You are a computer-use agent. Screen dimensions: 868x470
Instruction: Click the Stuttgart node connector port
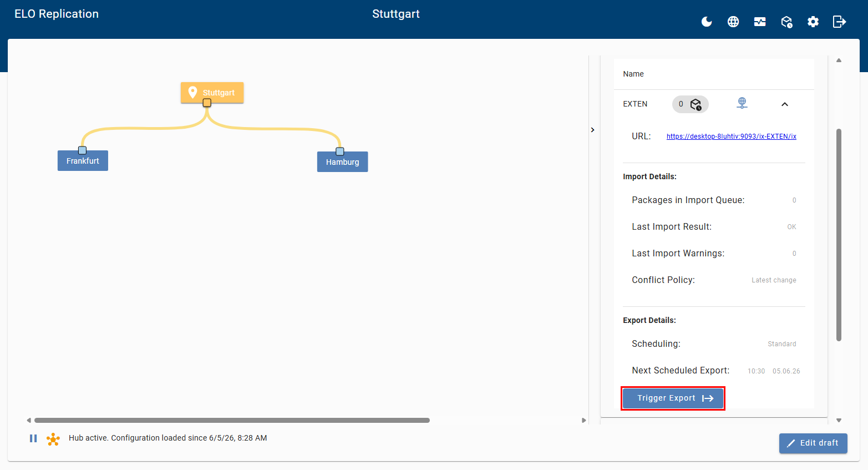click(x=207, y=103)
